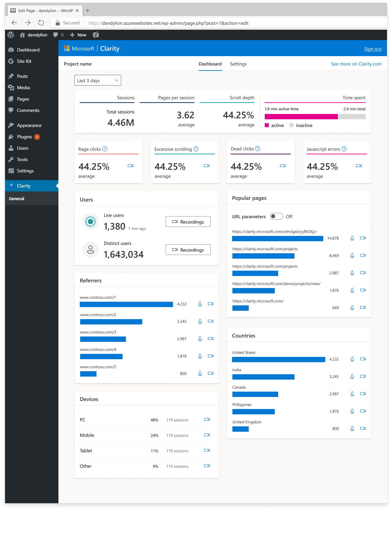392x545 pixels.
Task: Watch recordings for Mobile device sessions
Action: (x=207, y=435)
